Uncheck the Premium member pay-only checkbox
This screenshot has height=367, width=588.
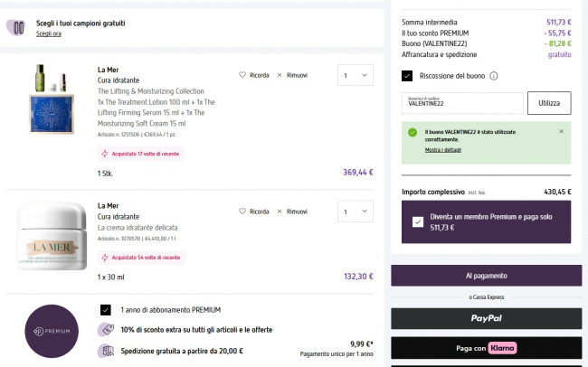tap(416, 221)
